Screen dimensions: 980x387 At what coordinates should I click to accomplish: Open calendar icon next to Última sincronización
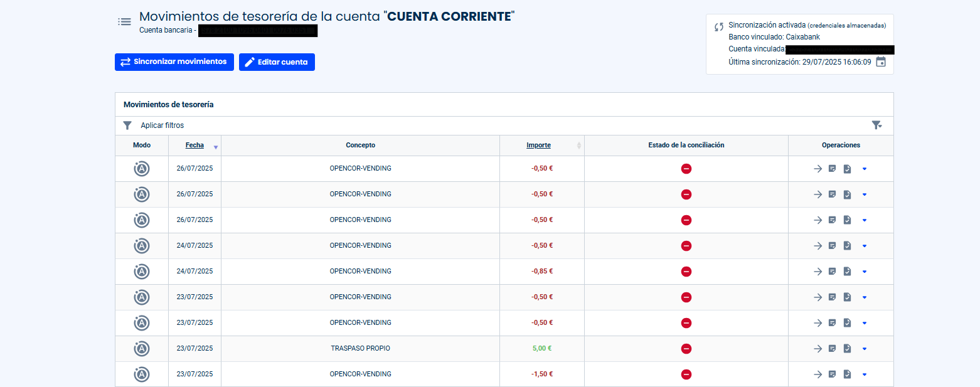click(881, 62)
